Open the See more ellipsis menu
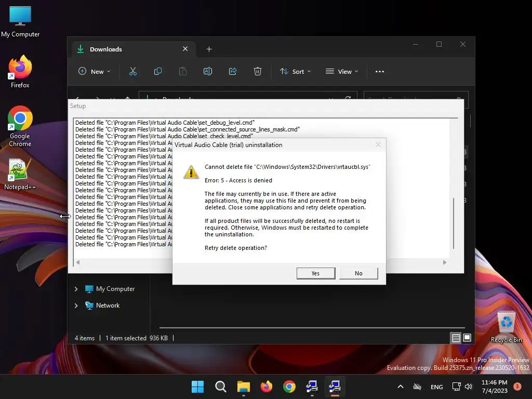 [380, 72]
